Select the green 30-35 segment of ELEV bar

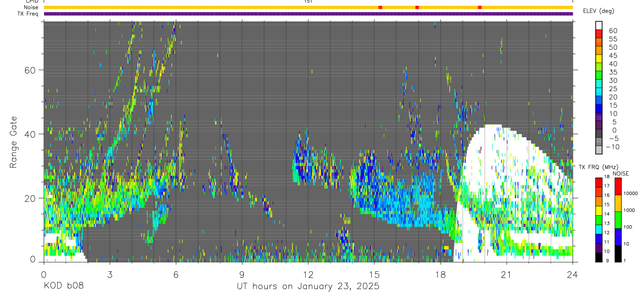pos(599,75)
